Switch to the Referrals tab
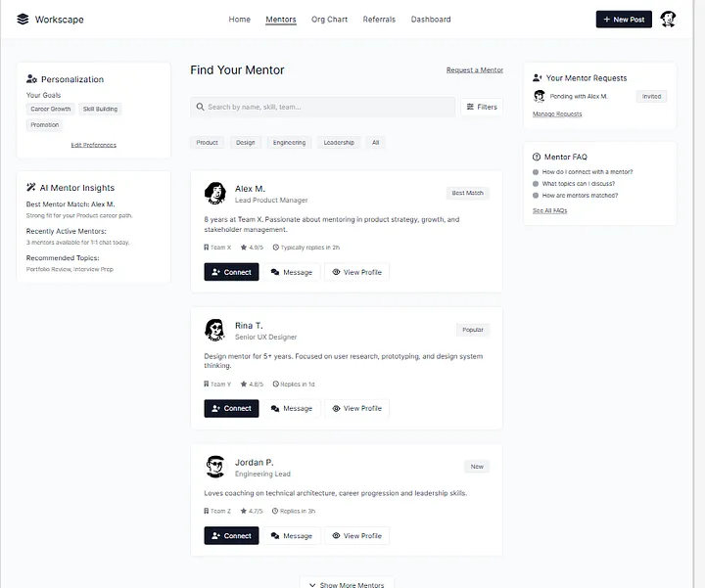This screenshot has width=705, height=588. click(x=379, y=20)
